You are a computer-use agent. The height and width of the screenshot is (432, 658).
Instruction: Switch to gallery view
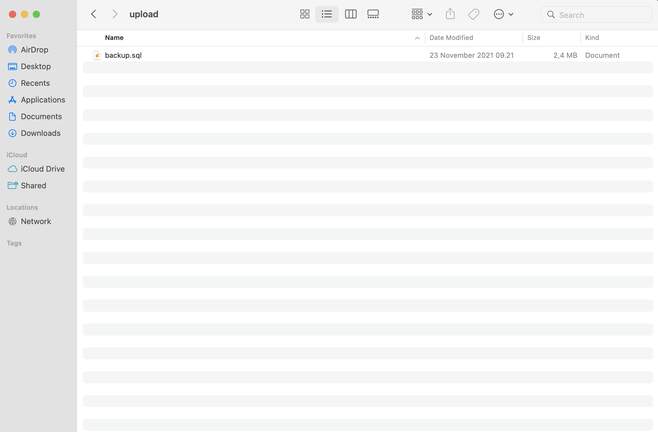point(373,14)
